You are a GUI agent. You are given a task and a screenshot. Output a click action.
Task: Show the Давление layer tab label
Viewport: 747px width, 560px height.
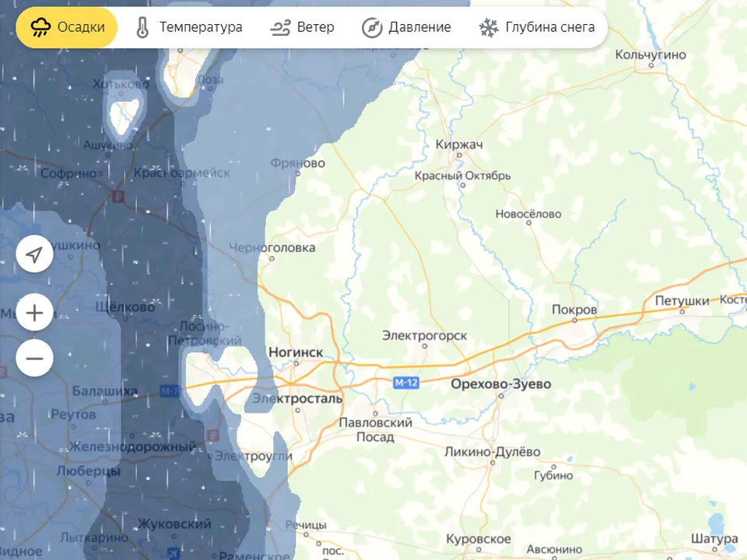click(420, 28)
